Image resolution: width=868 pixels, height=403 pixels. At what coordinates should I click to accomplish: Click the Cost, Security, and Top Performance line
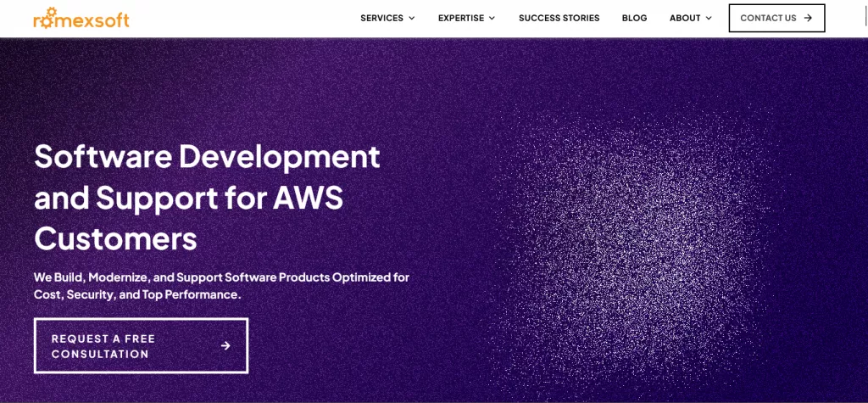tap(137, 294)
